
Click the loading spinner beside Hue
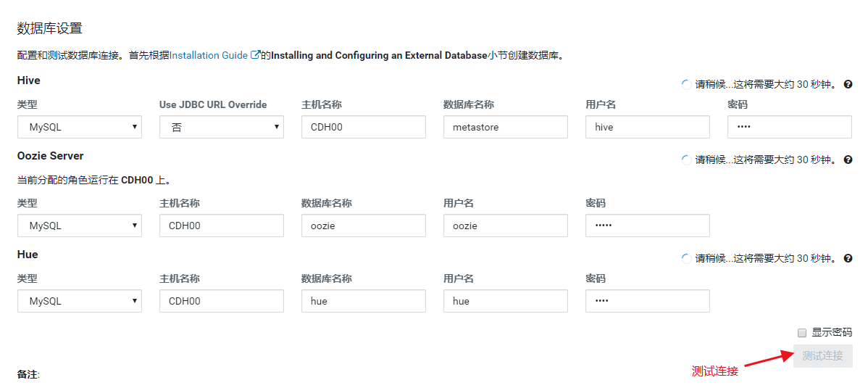686,258
